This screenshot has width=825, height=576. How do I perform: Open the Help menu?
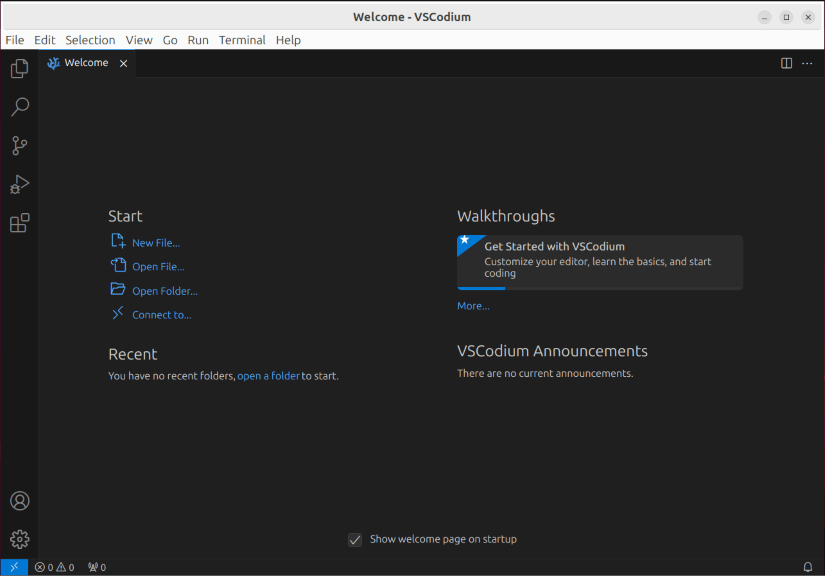coord(288,40)
